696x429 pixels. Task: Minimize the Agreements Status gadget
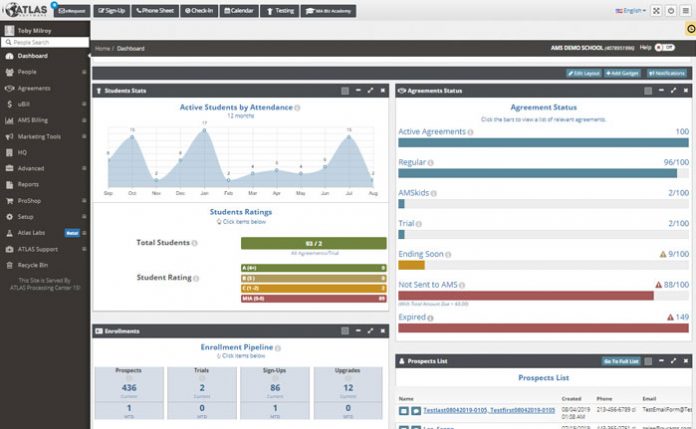(x=662, y=90)
